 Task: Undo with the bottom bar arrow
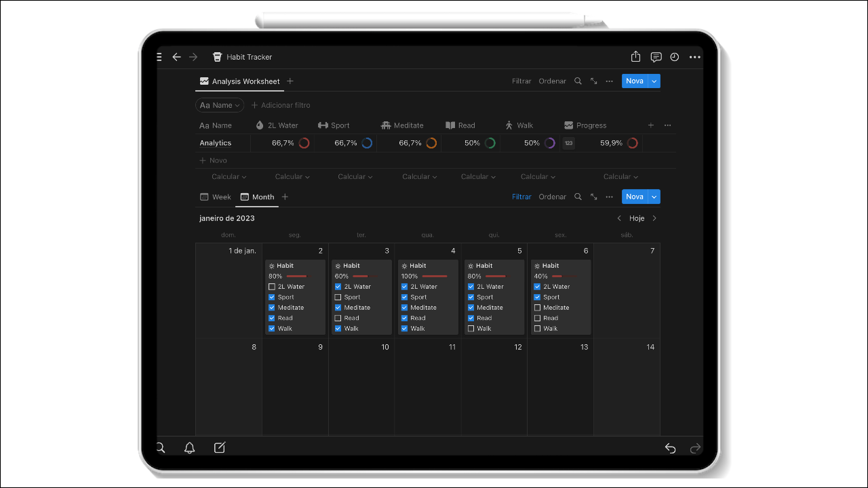(670, 448)
